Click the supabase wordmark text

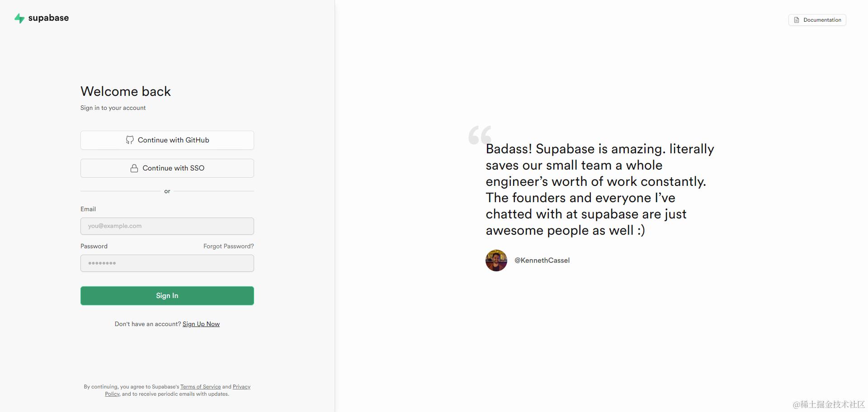(48, 18)
